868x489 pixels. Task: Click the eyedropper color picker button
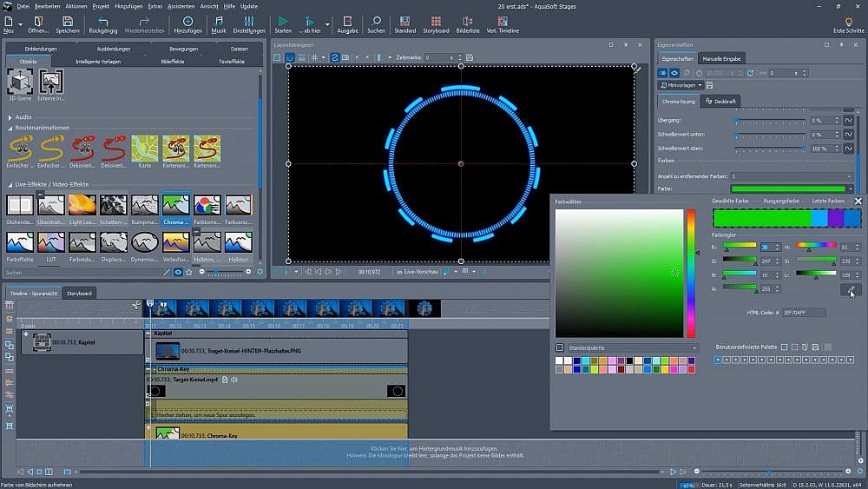click(x=851, y=290)
